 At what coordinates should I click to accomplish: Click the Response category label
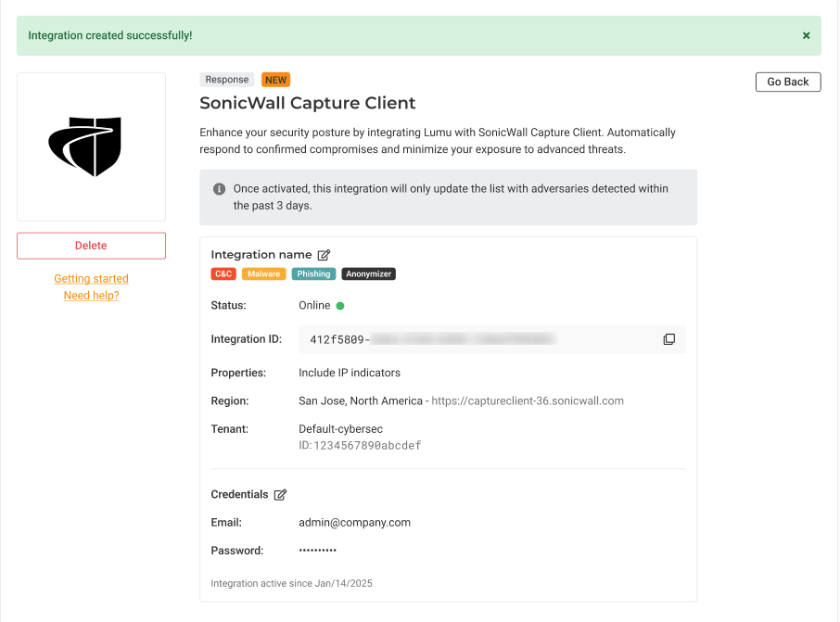click(x=226, y=81)
